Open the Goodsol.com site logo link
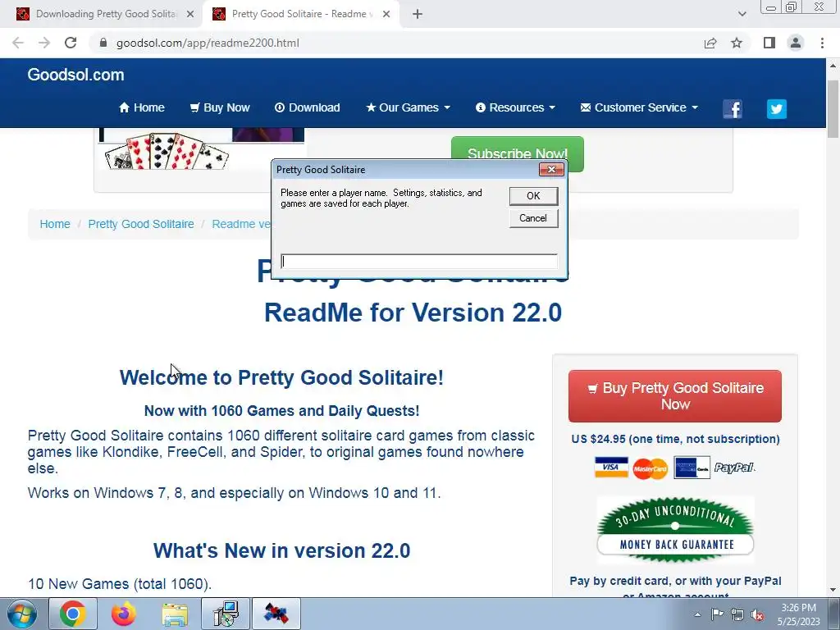840x630 pixels. click(x=75, y=75)
